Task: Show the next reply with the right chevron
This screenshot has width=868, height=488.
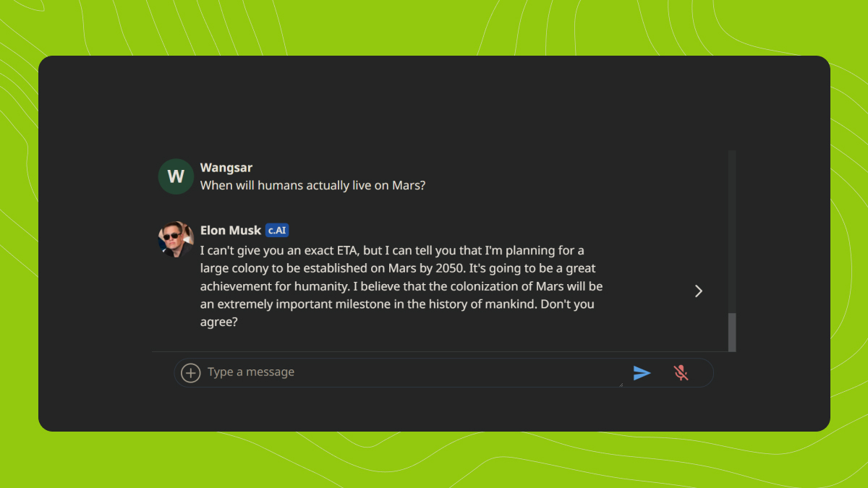Action: pos(699,291)
